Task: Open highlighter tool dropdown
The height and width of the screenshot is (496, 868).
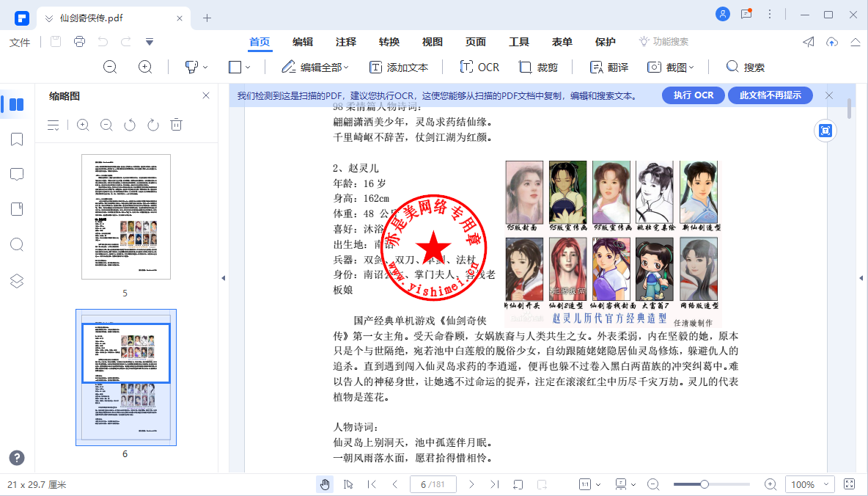Action: coord(196,67)
